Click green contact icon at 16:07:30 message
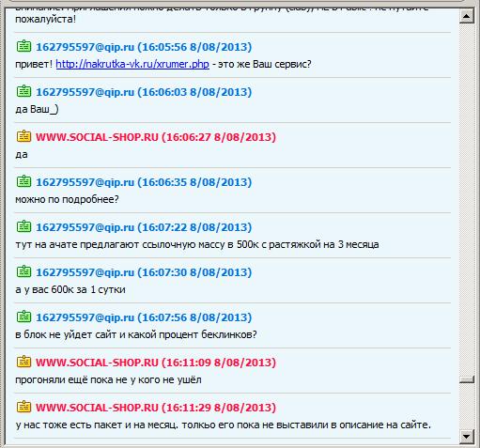The width and height of the screenshot is (480, 448). [x=23, y=271]
